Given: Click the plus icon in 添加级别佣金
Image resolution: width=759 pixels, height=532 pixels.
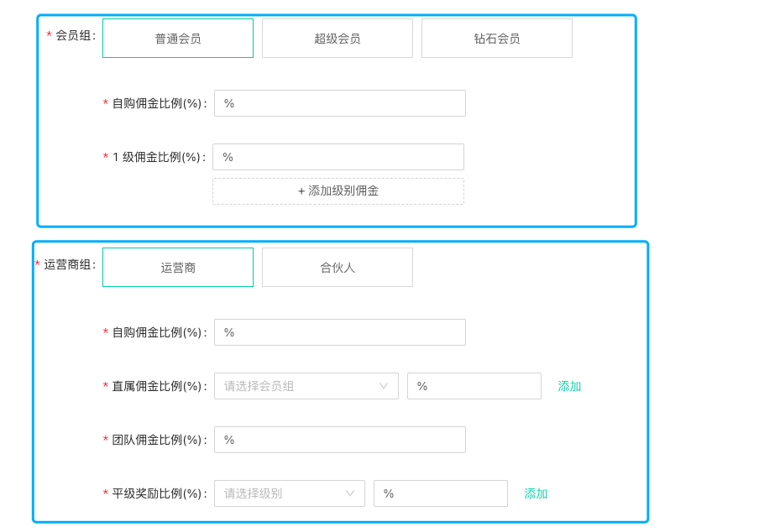Looking at the screenshot, I should click(x=301, y=191).
